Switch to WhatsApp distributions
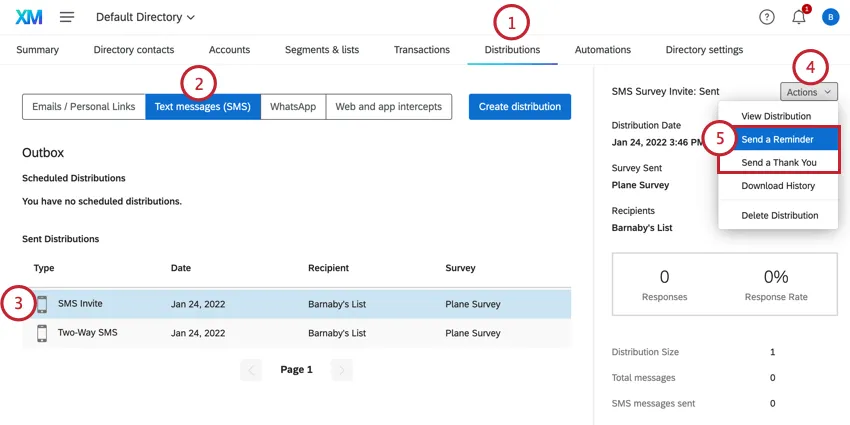This screenshot has height=425, width=850. click(293, 107)
